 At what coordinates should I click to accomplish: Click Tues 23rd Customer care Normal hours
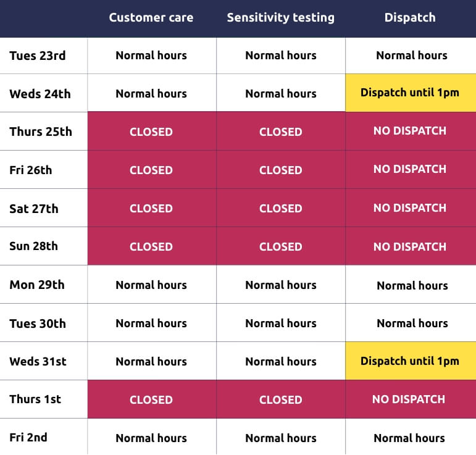(x=151, y=56)
